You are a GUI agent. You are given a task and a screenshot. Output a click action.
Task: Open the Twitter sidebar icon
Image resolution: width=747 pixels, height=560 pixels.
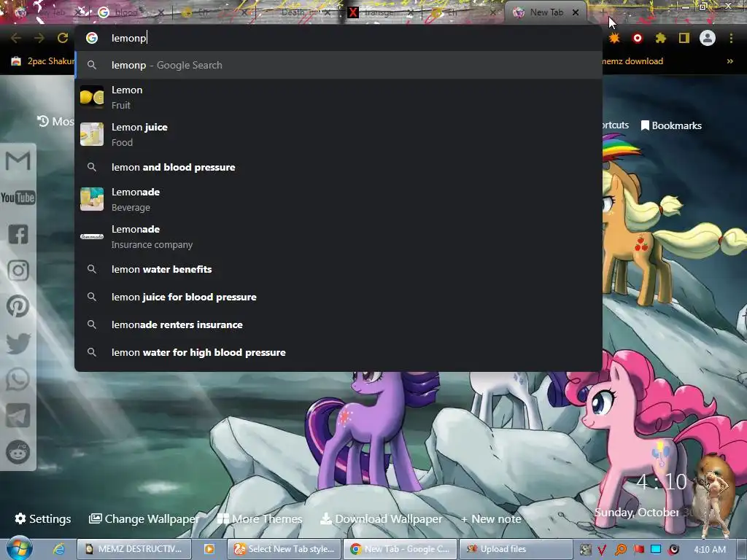click(18, 343)
